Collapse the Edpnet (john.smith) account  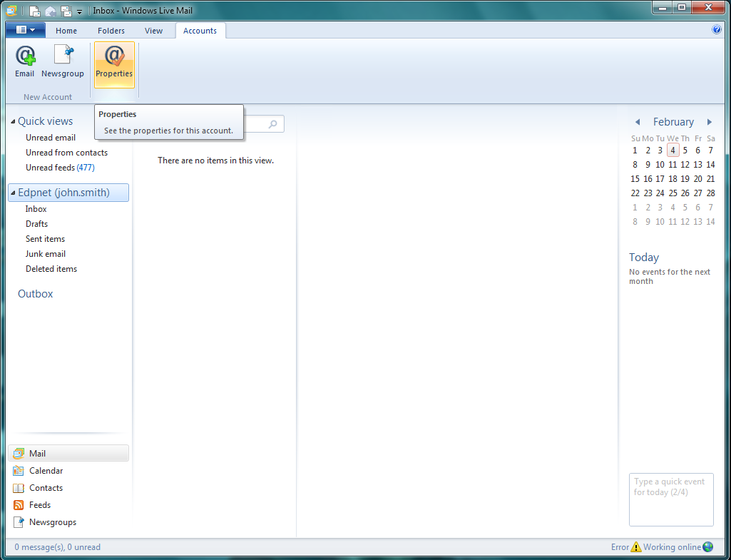[x=13, y=193]
